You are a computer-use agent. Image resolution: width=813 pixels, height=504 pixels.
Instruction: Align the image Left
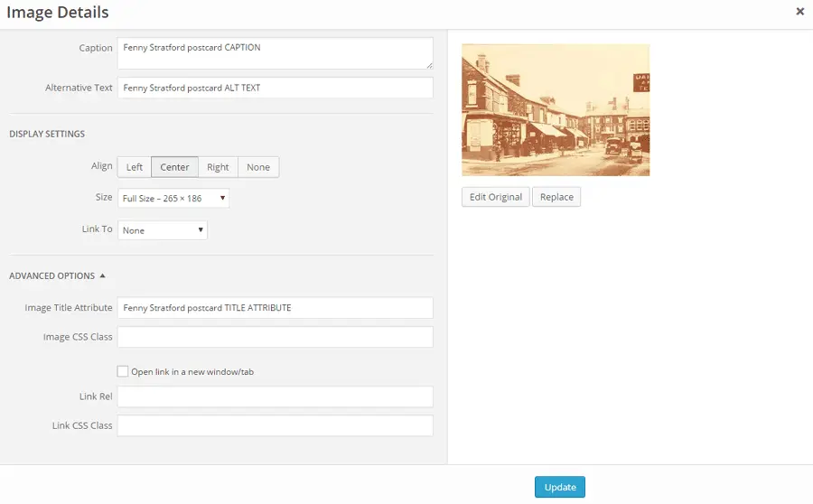(135, 167)
